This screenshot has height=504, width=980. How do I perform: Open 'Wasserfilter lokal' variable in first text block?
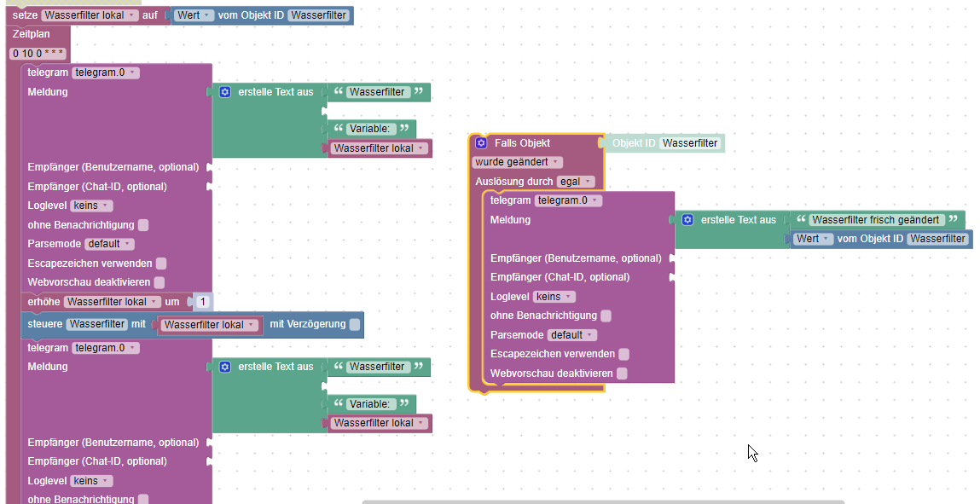tap(379, 148)
